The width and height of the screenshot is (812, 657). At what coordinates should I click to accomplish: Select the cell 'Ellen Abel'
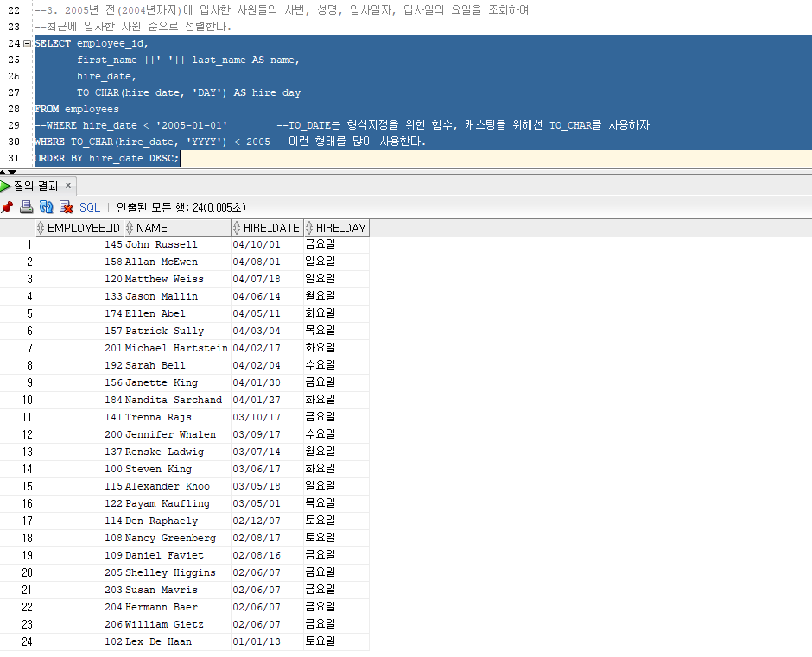178,313
